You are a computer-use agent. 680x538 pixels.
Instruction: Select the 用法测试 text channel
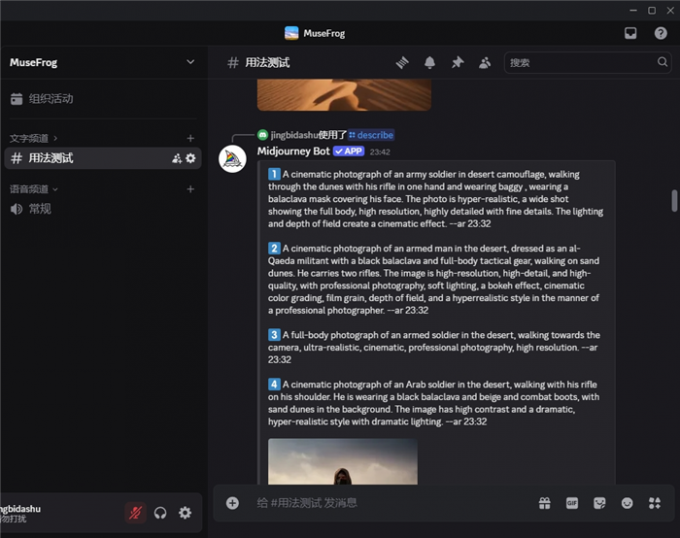click(x=103, y=158)
